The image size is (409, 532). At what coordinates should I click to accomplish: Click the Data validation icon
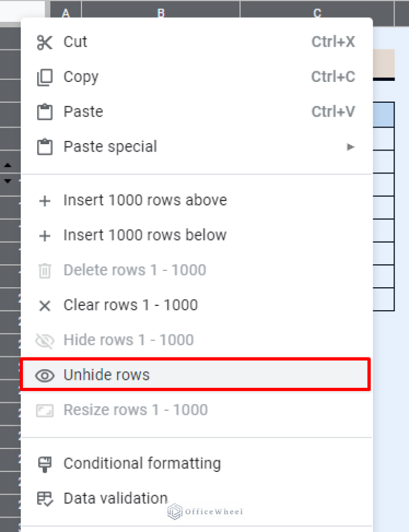[45, 498]
